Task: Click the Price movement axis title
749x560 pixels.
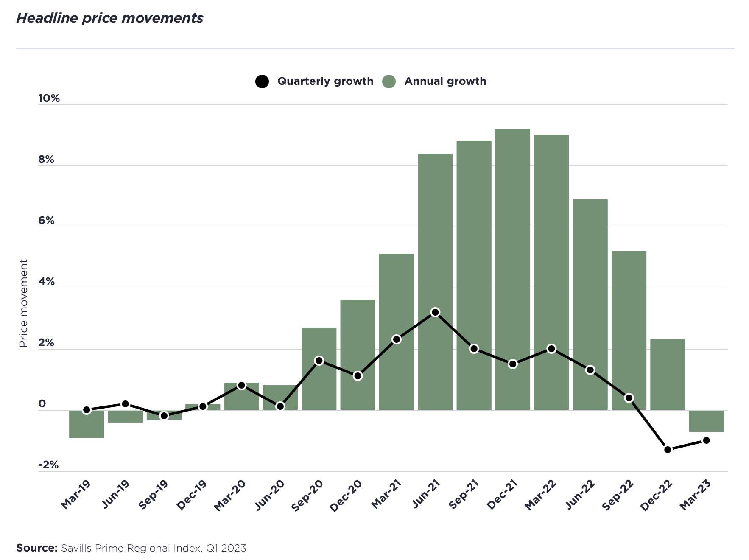Action: click(23, 303)
